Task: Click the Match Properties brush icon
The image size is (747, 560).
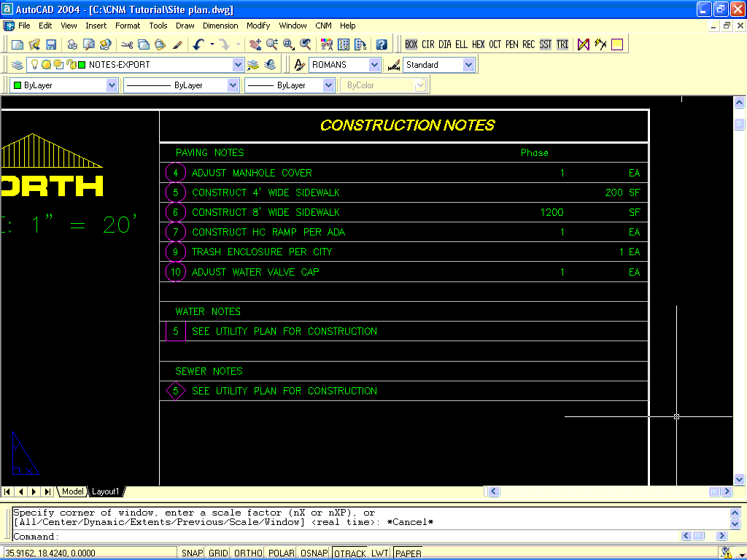Action: point(177,44)
